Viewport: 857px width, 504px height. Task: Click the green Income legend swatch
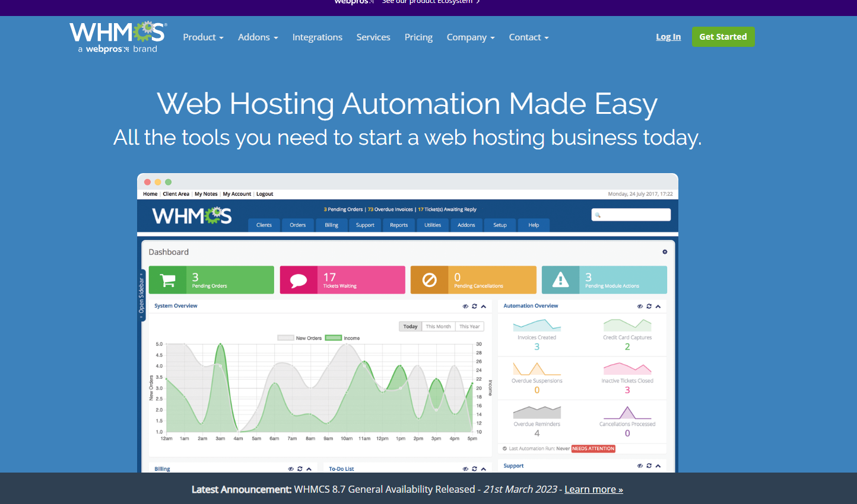point(333,338)
